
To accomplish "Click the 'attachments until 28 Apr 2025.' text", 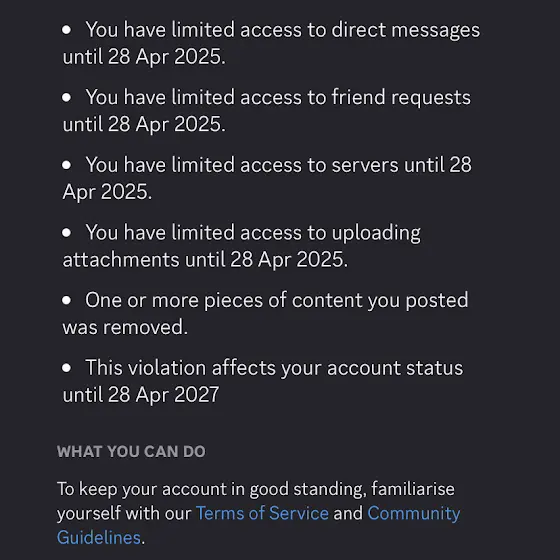I will pyautogui.click(x=205, y=260).
